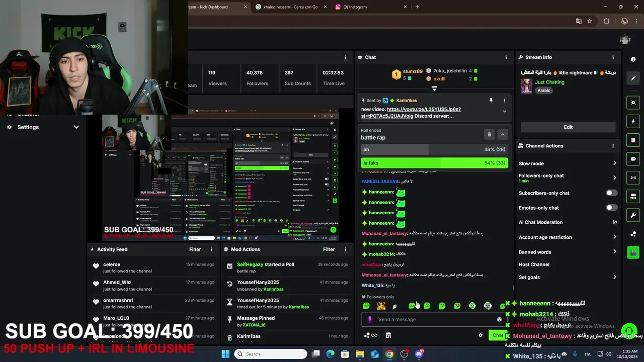Viewport: 644px width, 362px height.
Task: Click the pin icon on pinned message
Action: coord(491,101)
